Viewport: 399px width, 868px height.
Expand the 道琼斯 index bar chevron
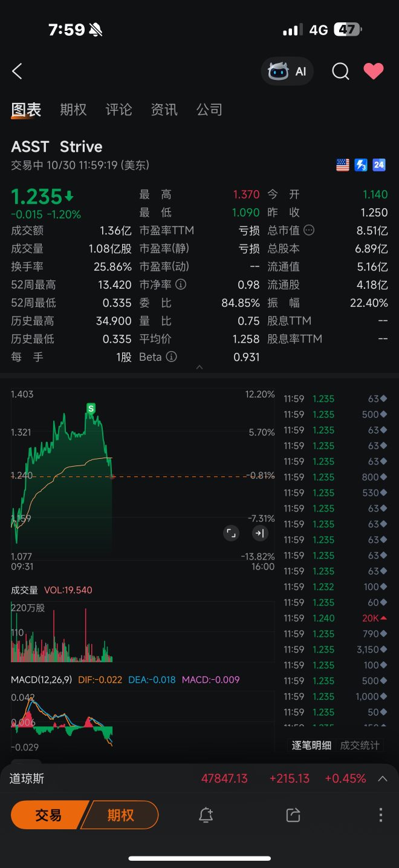383,778
